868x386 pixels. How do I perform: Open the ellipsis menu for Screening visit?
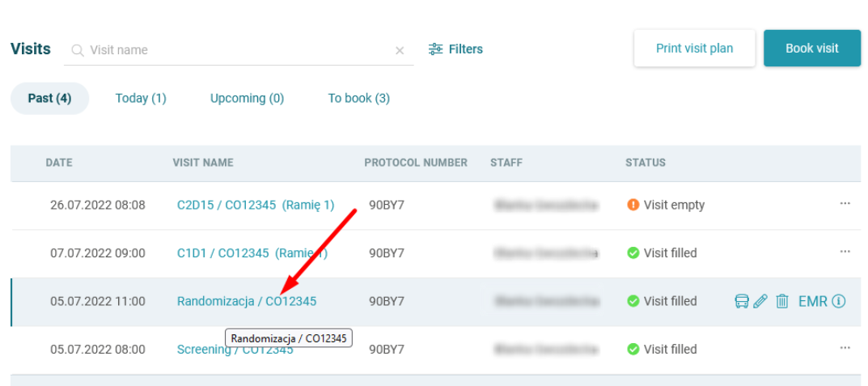coord(845,348)
